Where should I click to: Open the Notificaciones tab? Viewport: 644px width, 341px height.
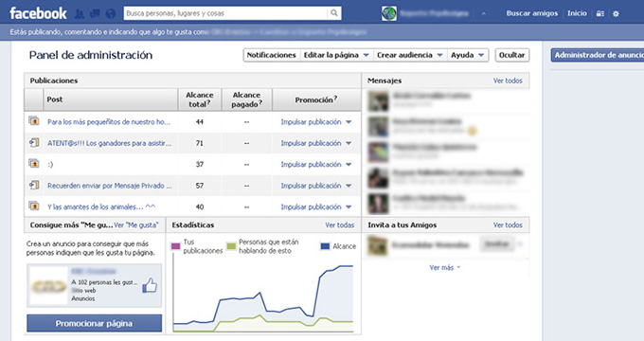click(271, 55)
